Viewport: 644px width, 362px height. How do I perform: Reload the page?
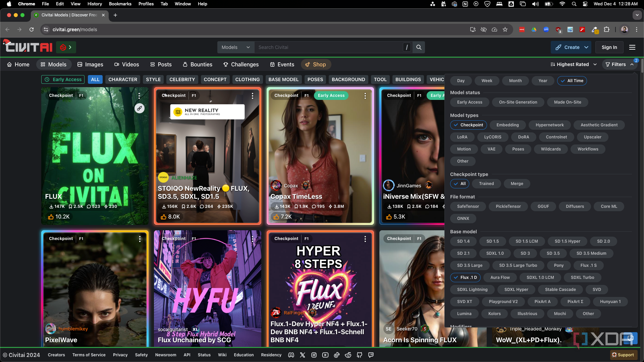click(x=32, y=29)
